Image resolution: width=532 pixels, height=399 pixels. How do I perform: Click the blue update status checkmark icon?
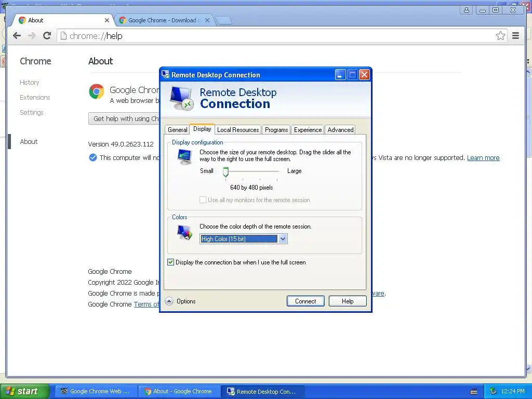coord(92,157)
